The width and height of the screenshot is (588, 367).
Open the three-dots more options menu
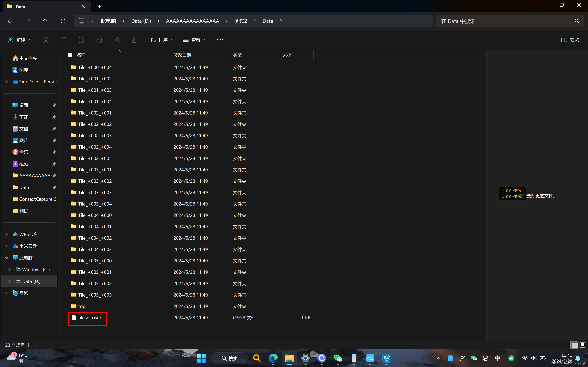click(220, 40)
